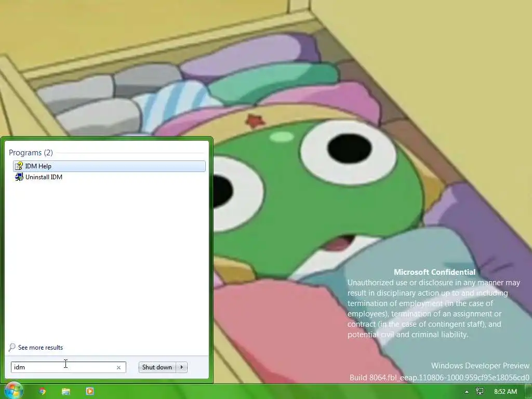Click the Shut down button
This screenshot has width=532, height=399.
click(x=157, y=367)
